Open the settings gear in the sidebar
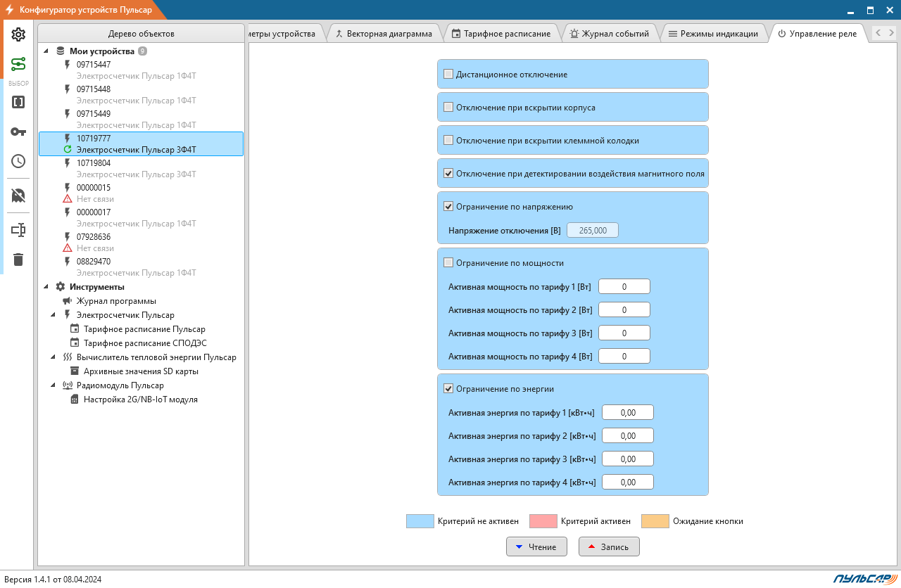Screen dimensions: 901x588 (x=18, y=34)
